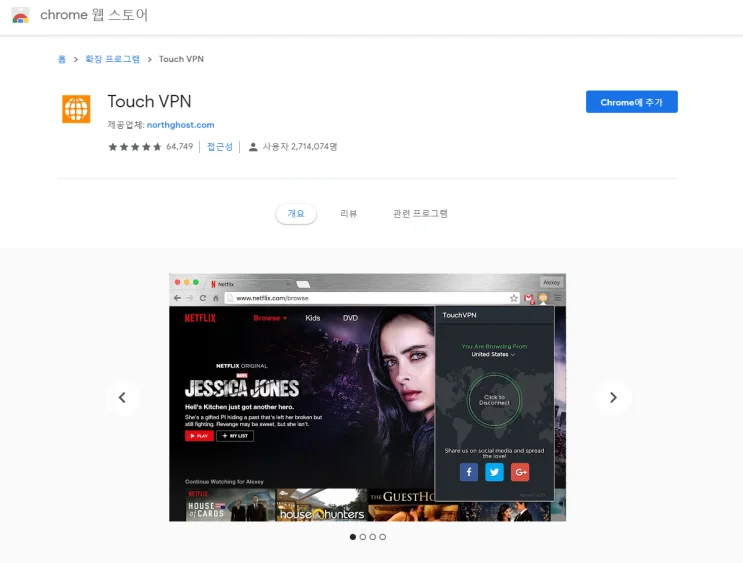Click the Click to Disconnect circle
743x563 pixels.
(x=494, y=400)
